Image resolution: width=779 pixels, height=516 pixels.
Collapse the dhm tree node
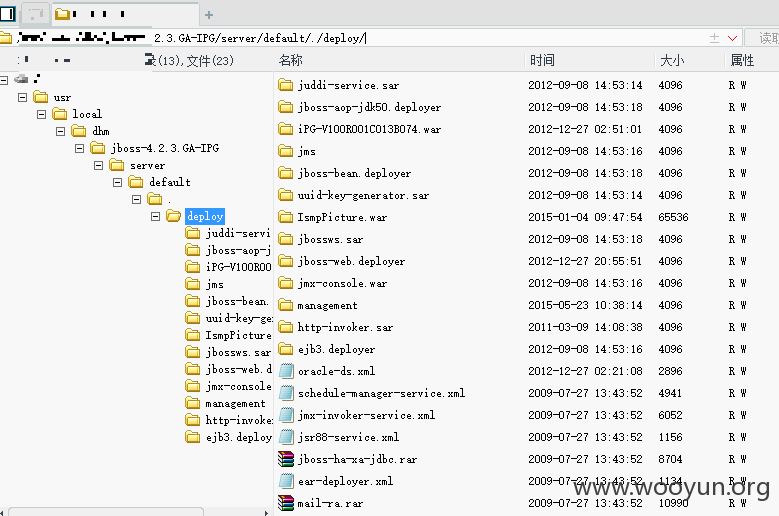click(61, 131)
